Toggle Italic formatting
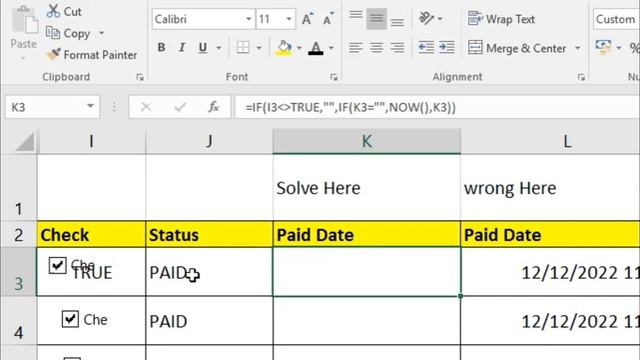 pos(182,48)
